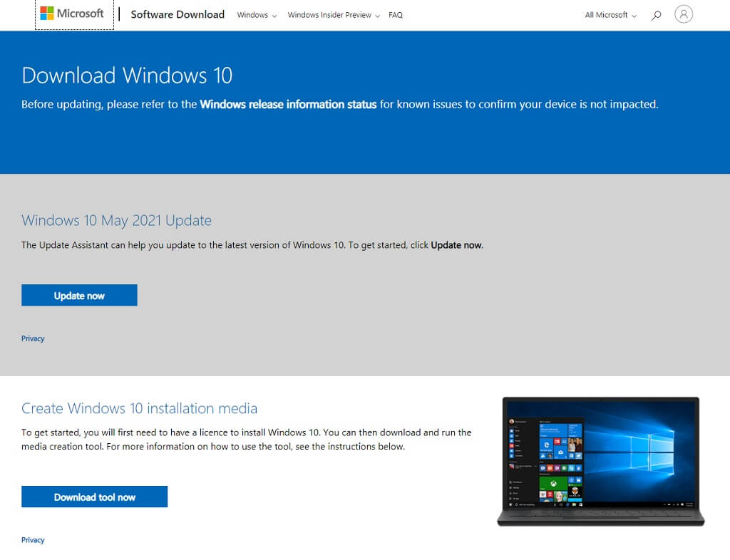Click the licence requirement paragraph text
Viewport: 730px width, 560px height.
[x=246, y=440]
